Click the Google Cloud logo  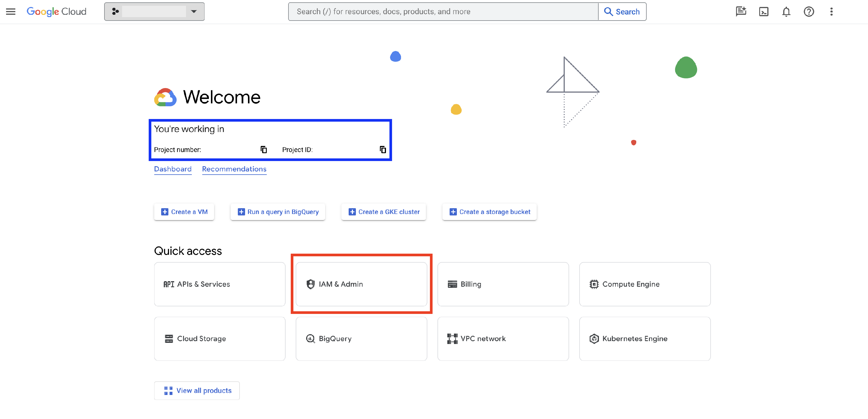[x=56, y=12]
